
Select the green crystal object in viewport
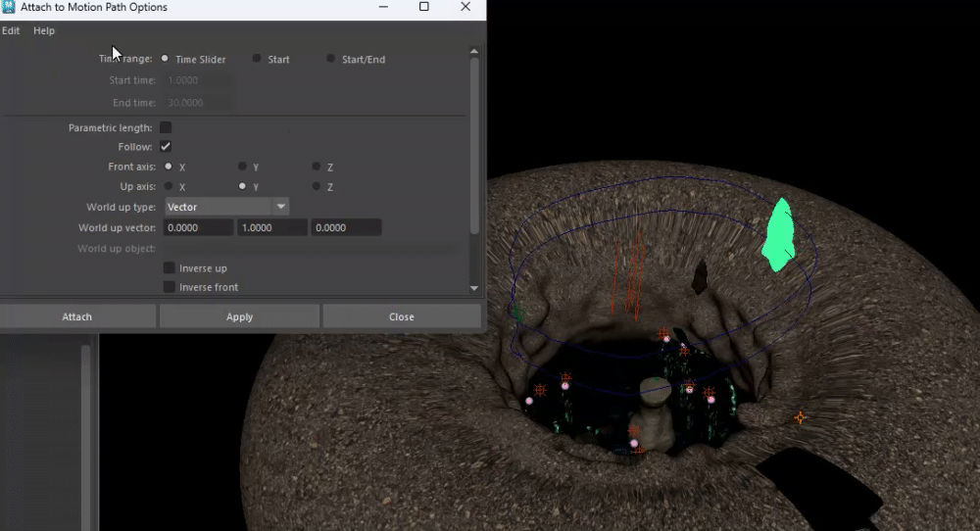(x=779, y=236)
